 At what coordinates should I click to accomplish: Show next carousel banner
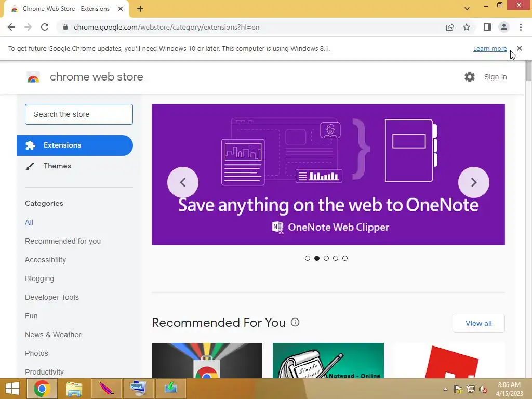click(474, 182)
